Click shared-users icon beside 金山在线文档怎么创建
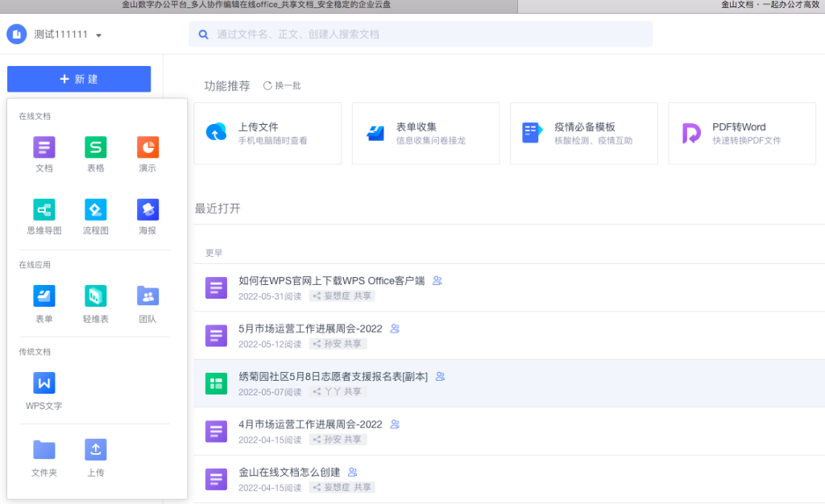This screenshot has height=504, width=825. click(353, 472)
